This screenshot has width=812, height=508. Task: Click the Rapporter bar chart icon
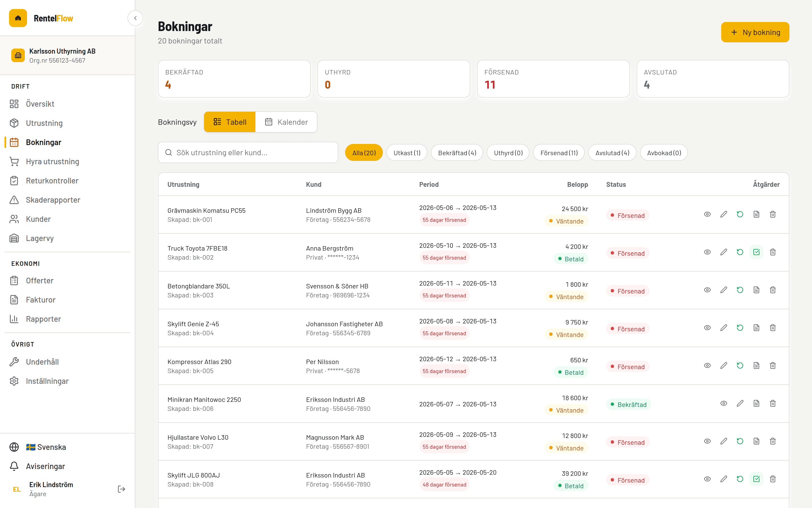(14, 319)
